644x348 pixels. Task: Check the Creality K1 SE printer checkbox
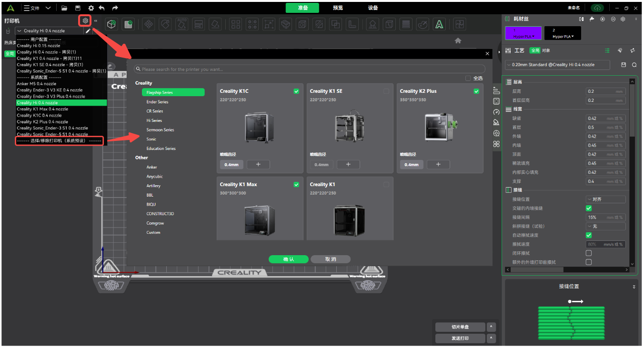click(x=386, y=91)
